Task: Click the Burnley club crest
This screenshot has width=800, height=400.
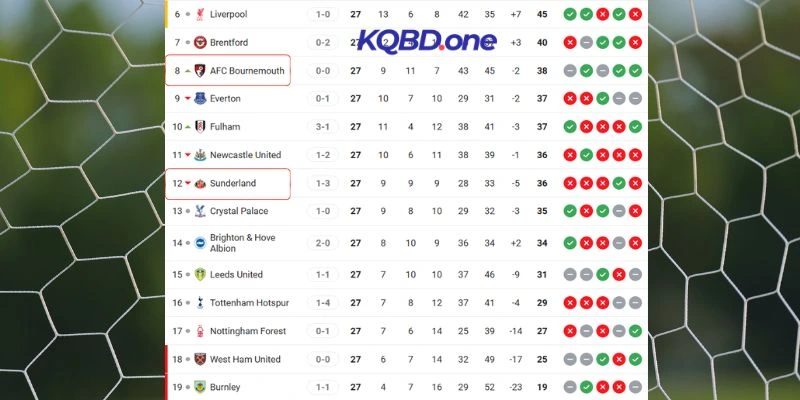Action: (x=198, y=387)
